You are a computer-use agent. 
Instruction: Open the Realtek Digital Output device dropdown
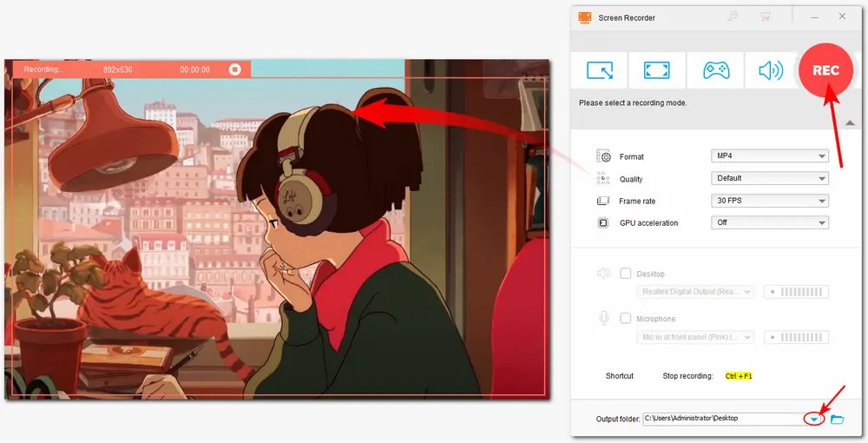(695, 292)
